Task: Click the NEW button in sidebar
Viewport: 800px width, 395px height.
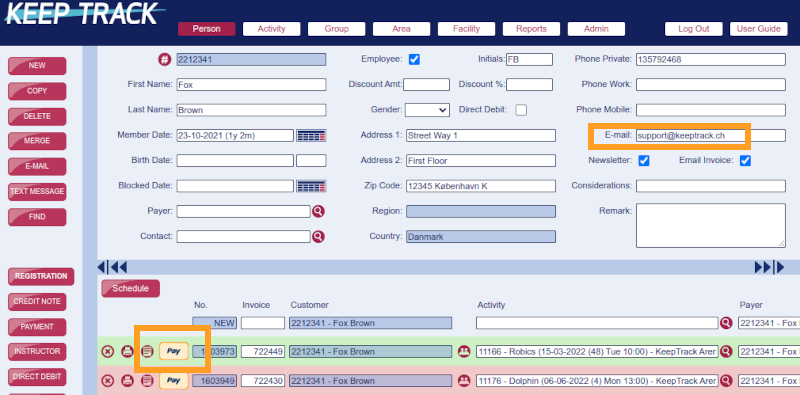Action: [x=37, y=66]
